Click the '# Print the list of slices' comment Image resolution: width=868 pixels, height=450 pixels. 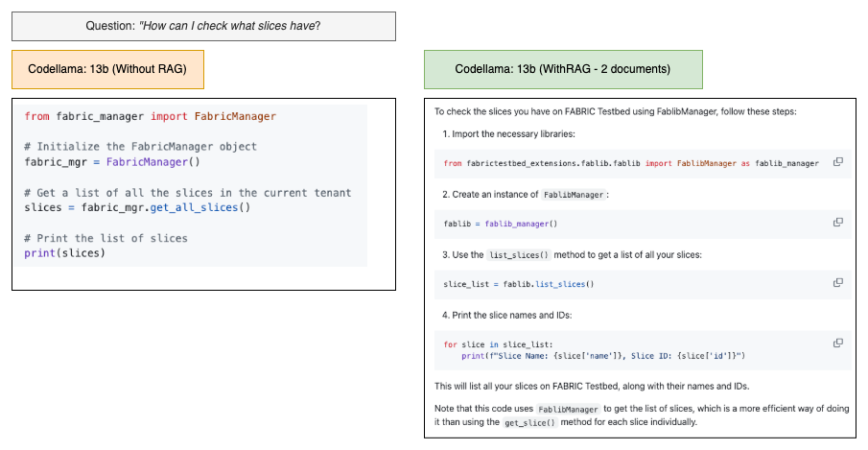coord(106,238)
